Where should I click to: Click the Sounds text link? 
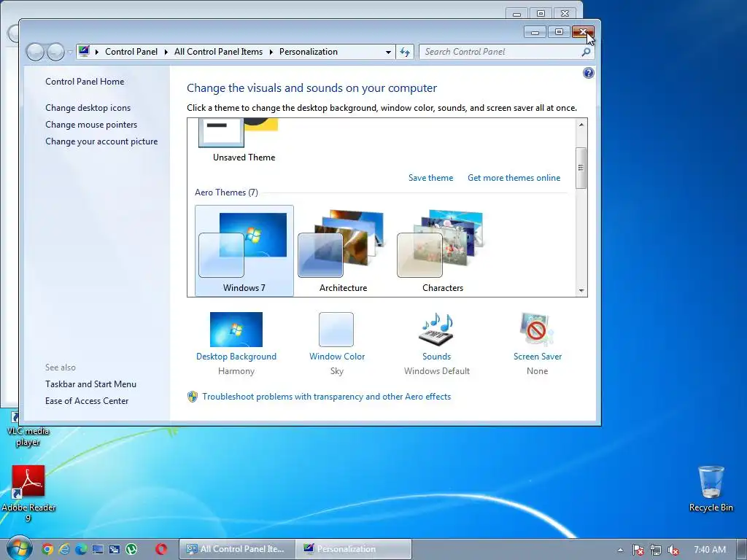[436, 356]
